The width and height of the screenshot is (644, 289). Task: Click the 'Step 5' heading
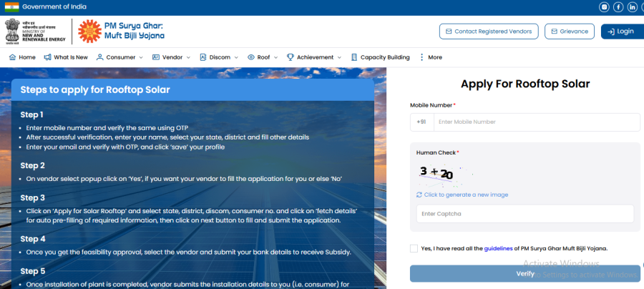click(x=32, y=271)
